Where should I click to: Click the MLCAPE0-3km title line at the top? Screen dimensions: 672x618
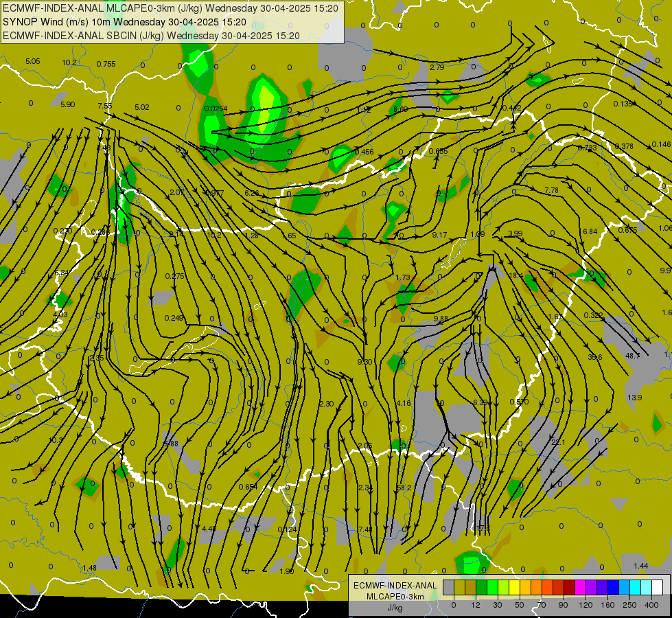pyautogui.click(x=170, y=8)
